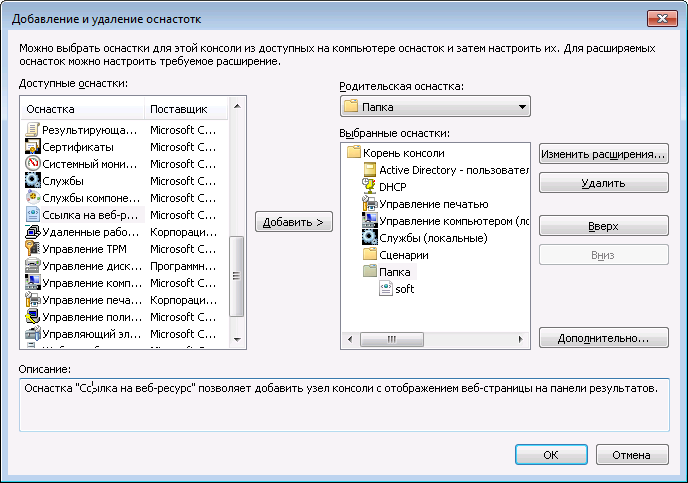Click the Службы gear icon in available list
The image size is (688, 483).
tap(32, 181)
